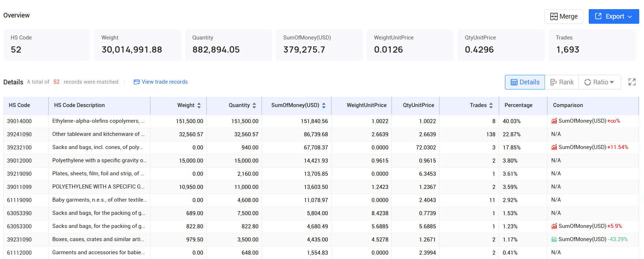Sort table by SumOfMoney(USD) column arrows

(x=324, y=105)
